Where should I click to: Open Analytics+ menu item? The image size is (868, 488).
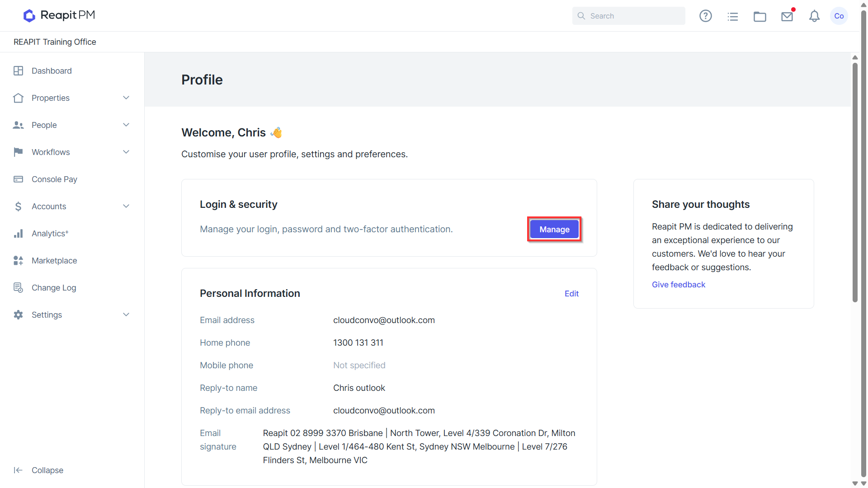(x=50, y=234)
